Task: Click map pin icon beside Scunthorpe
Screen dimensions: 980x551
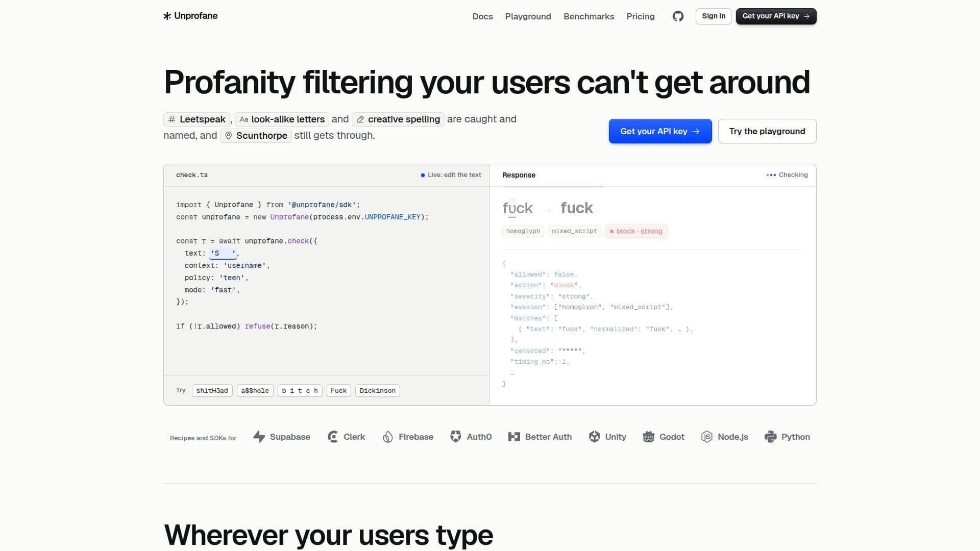Action: (x=228, y=136)
